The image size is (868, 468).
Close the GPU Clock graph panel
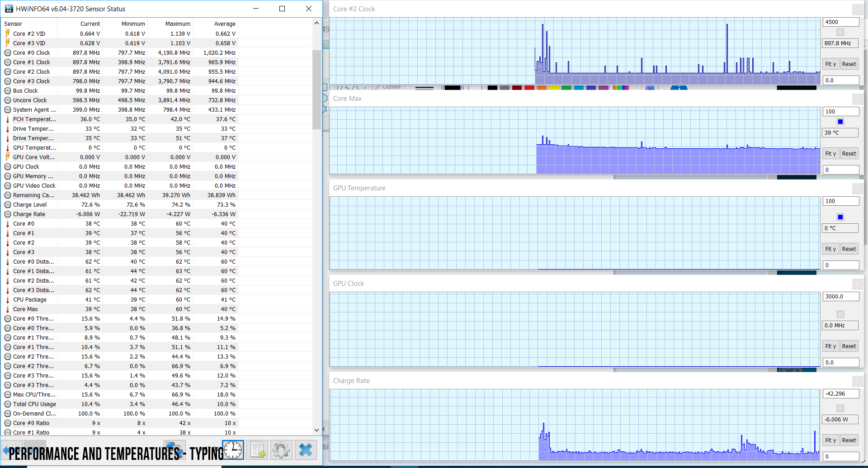click(x=857, y=284)
